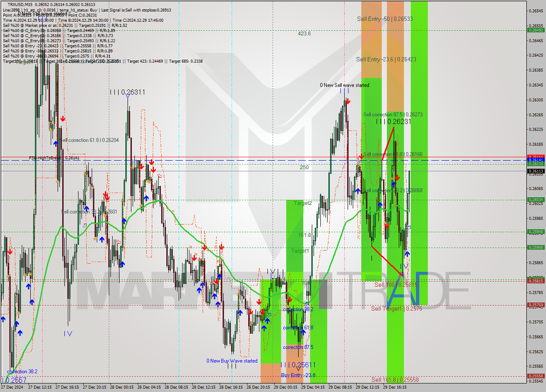Click the '28 Dec 16:15' time axis label
This screenshot has height=392, width=546.
click(x=232, y=387)
